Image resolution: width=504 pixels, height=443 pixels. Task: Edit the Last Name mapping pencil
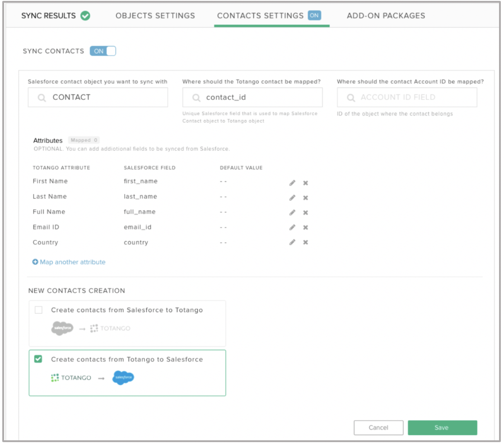(292, 198)
